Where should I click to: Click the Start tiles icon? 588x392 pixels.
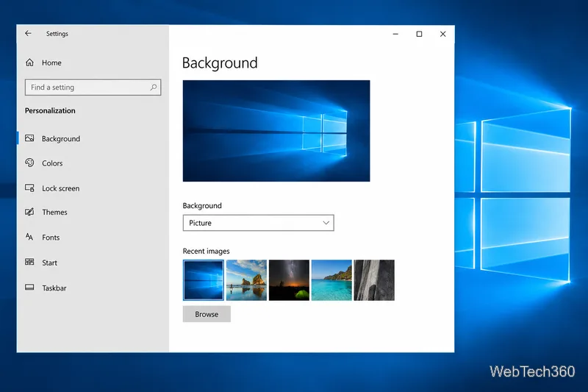coord(29,263)
